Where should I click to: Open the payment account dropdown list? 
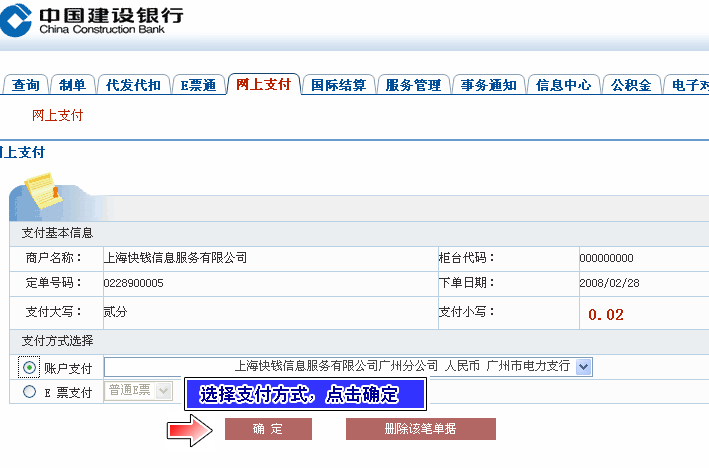tap(584, 367)
